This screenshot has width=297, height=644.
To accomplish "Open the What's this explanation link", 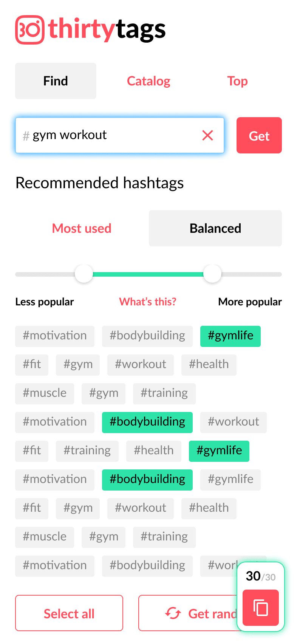I will coord(147,302).
